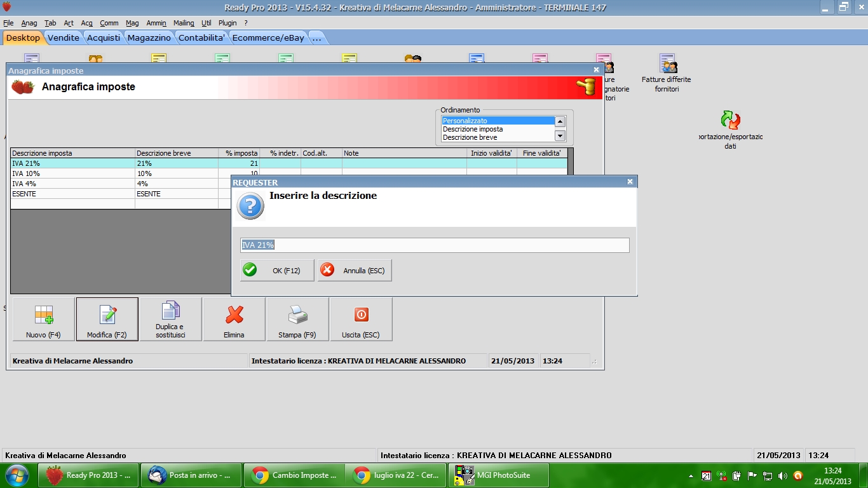This screenshot has height=488, width=868.
Task: Cancel with the Annulla (ESC) button
Action: [355, 270]
